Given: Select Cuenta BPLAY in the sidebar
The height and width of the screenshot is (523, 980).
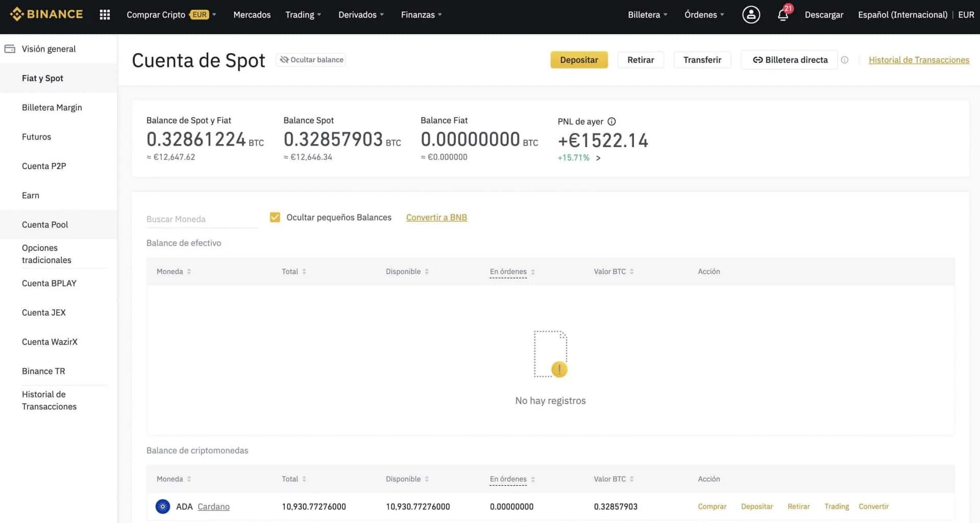Looking at the screenshot, I should point(59,283).
